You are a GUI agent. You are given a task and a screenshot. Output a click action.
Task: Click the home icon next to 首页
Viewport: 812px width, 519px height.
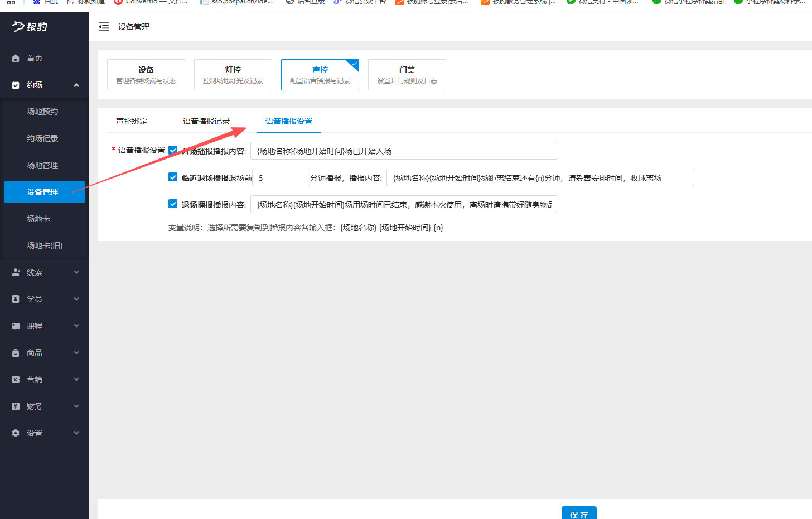(14, 57)
